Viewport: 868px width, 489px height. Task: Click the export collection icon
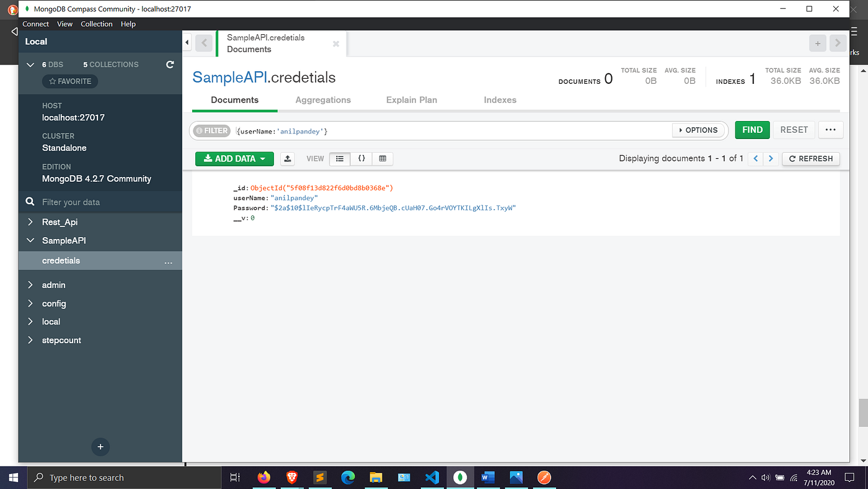[x=287, y=159]
